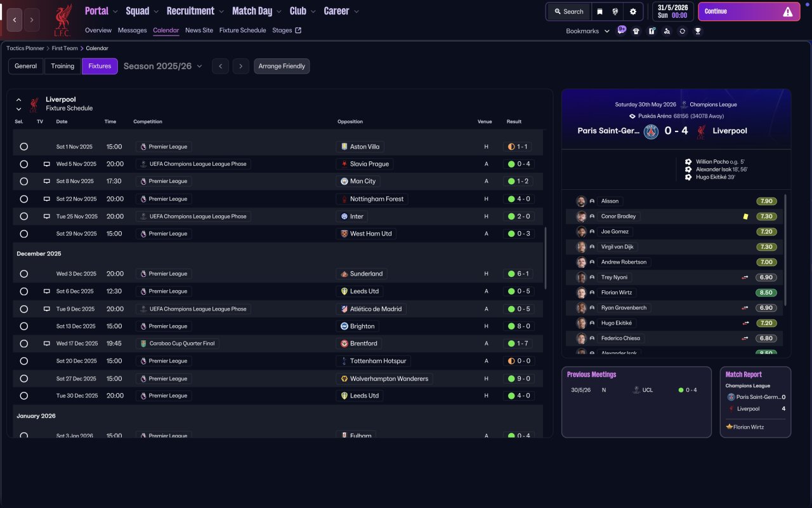The width and height of the screenshot is (812, 508).
Task: Open the trophy icon in bookmarks bar
Action: pos(698,31)
